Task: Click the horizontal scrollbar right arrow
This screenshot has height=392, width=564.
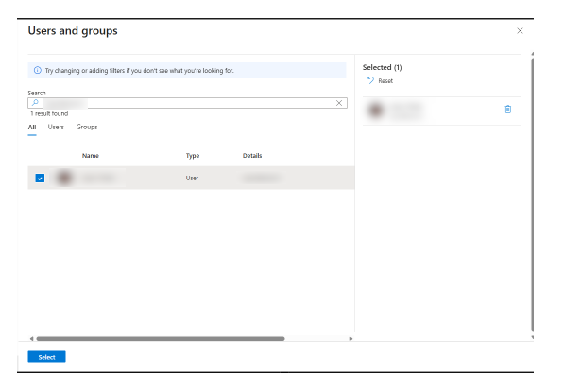Action: [350, 339]
